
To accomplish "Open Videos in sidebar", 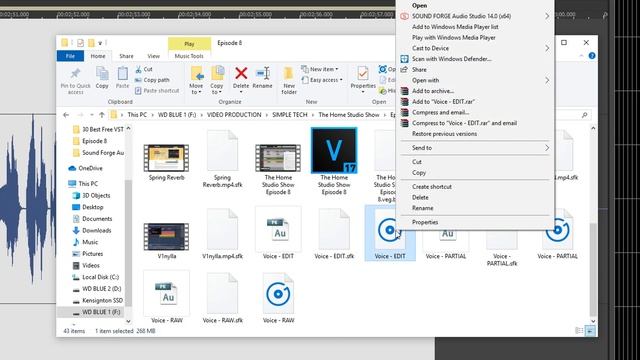I will click(86, 265).
